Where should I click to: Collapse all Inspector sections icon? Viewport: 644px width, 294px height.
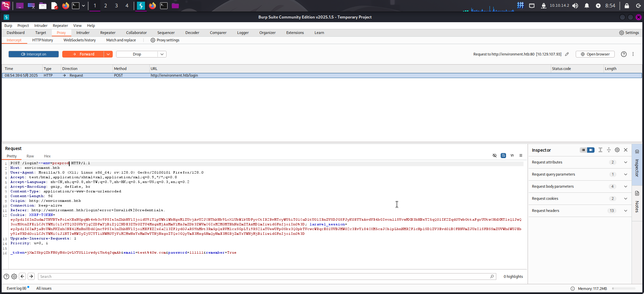609,150
